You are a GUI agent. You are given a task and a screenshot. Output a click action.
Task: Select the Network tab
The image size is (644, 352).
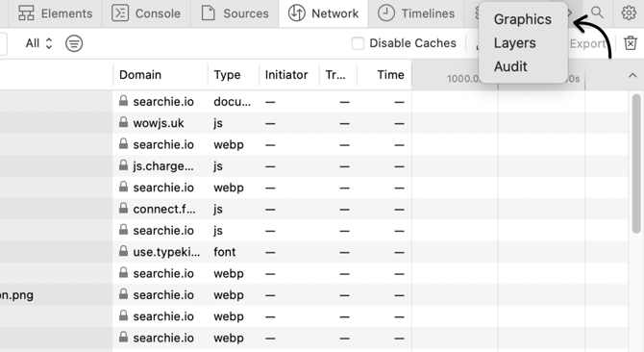pos(324,13)
